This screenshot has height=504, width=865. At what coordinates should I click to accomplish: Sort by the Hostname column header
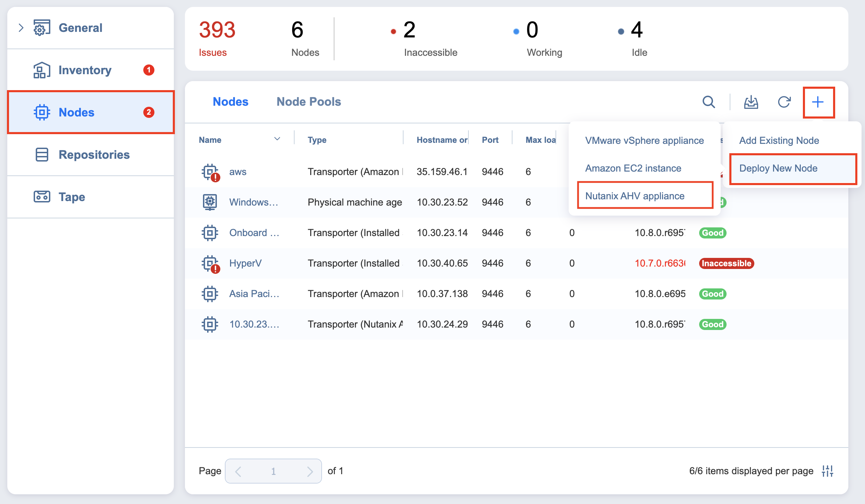coord(442,140)
